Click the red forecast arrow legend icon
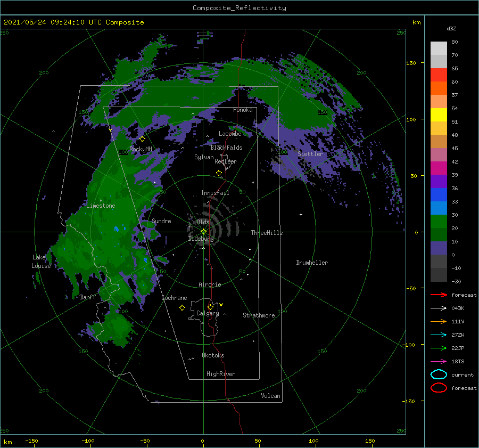The width and height of the screenshot is (479, 448). coord(439,295)
